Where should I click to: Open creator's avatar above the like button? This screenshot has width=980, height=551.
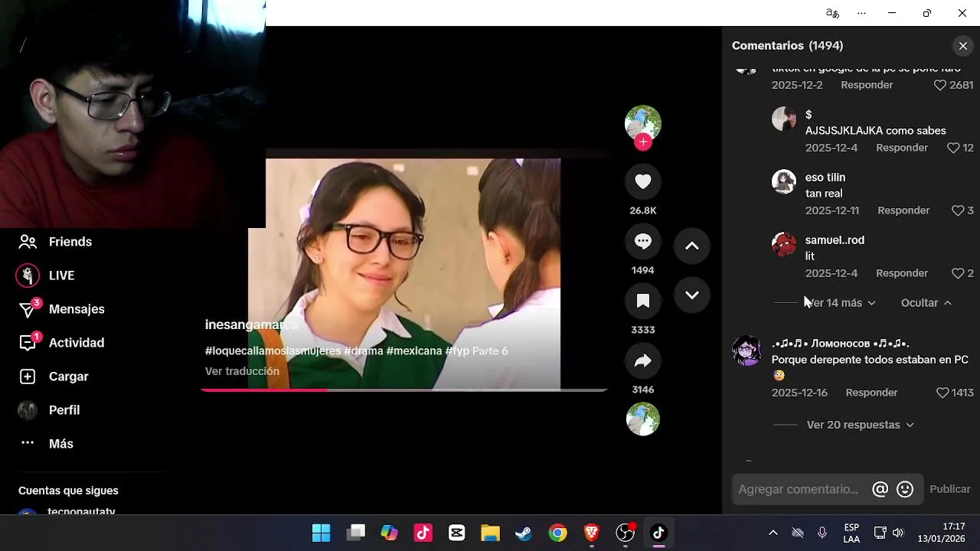click(x=643, y=122)
